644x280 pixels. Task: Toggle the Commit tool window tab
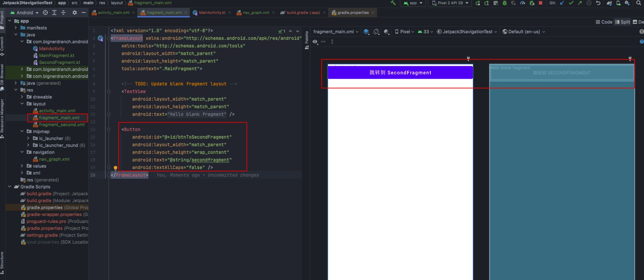click(2, 46)
